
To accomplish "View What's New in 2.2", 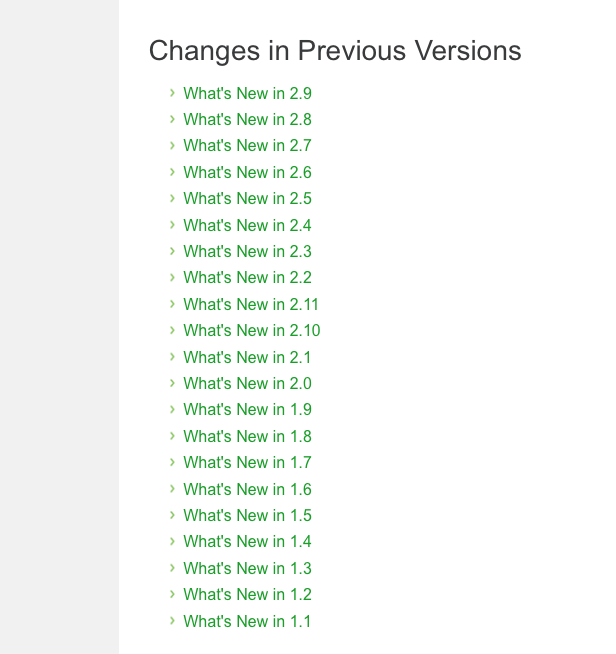I will (247, 277).
